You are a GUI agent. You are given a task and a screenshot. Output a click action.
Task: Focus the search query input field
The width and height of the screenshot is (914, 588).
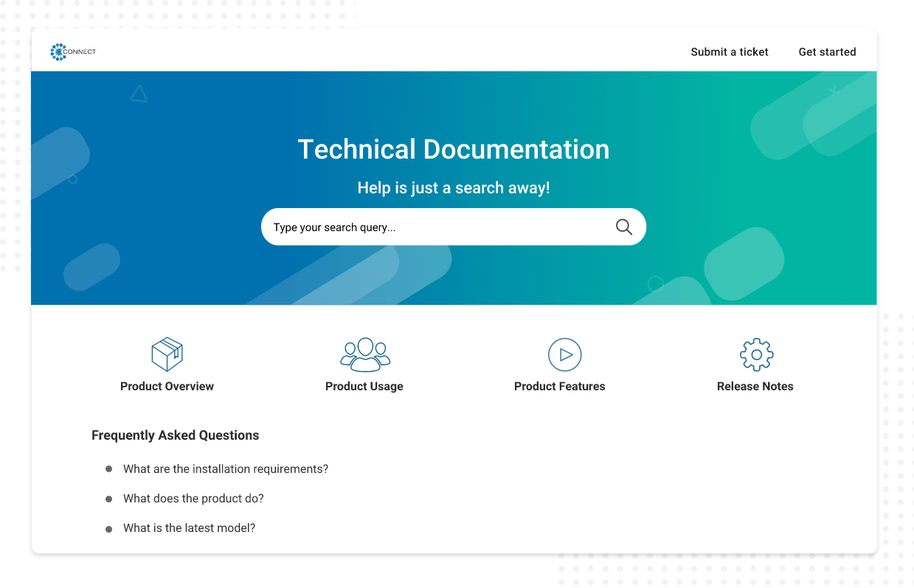(x=453, y=227)
